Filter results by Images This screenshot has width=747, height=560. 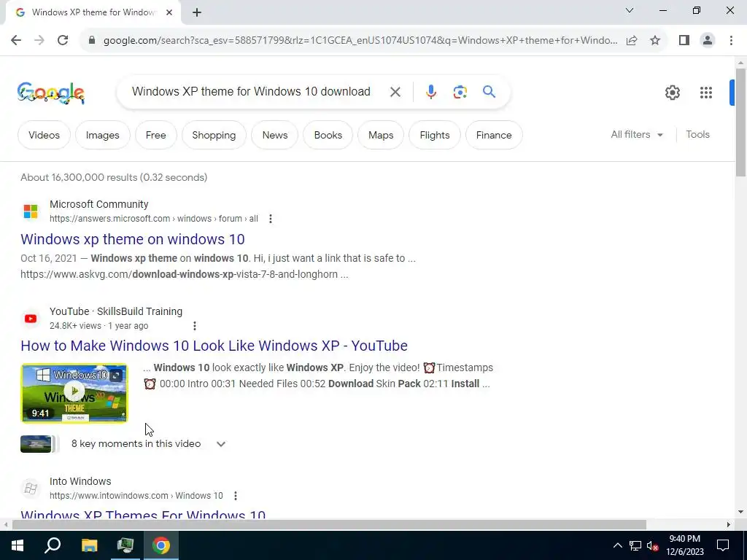(102, 135)
